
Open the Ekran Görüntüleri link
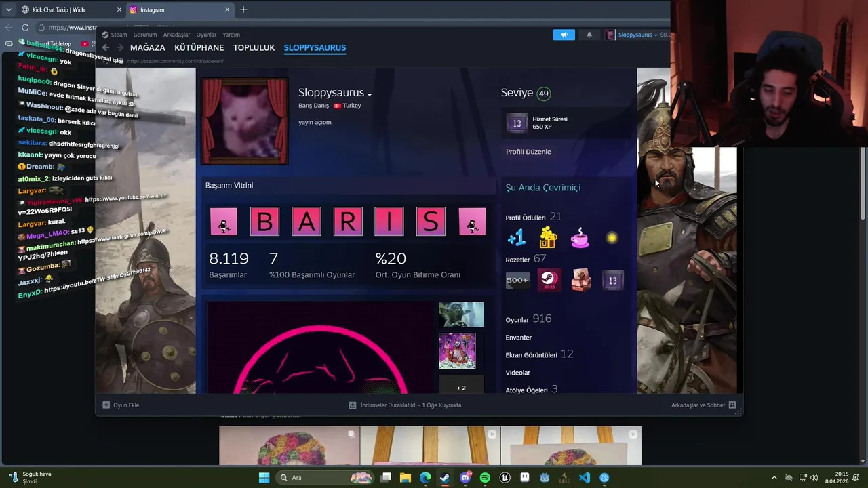[539, 354]
